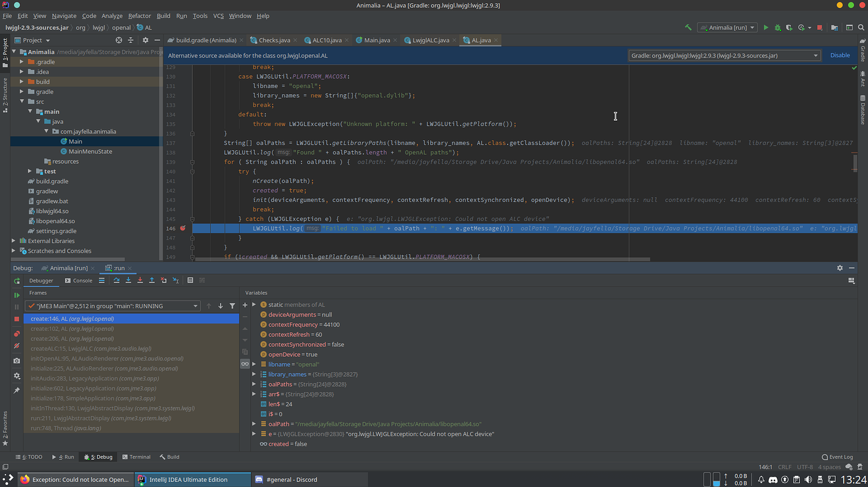Open the Animalia [run] configuration dropdown
The width and height of the screenshot is (868, 487).
coord(727,27)
